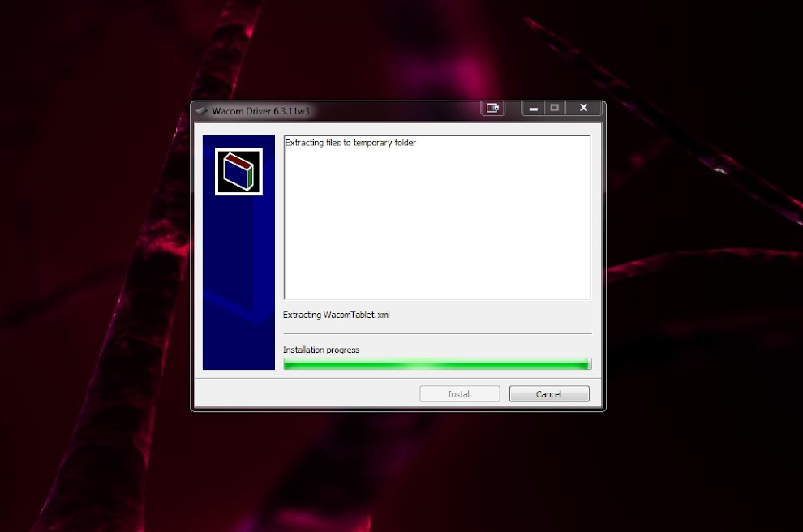This screenshot has height=532, width=803.
Task: Click the 'Wacom Driver 6.3.11w3' window title
Action: coord(260,111)
